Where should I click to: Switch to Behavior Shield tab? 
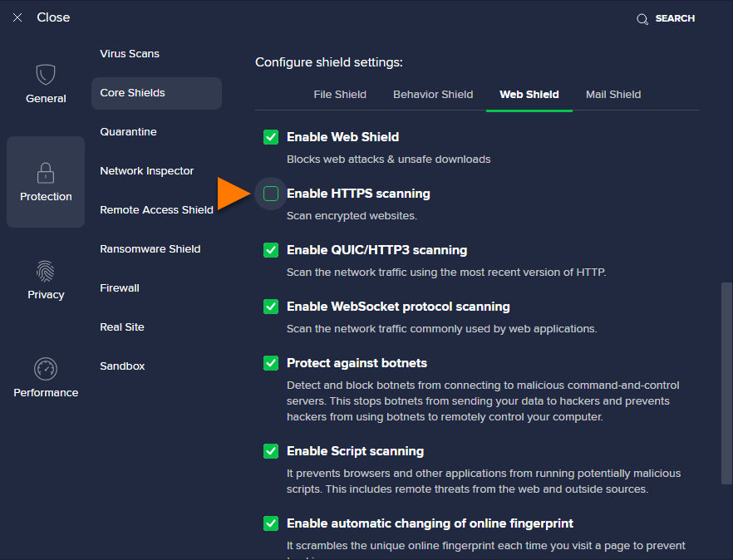[433, 95]
